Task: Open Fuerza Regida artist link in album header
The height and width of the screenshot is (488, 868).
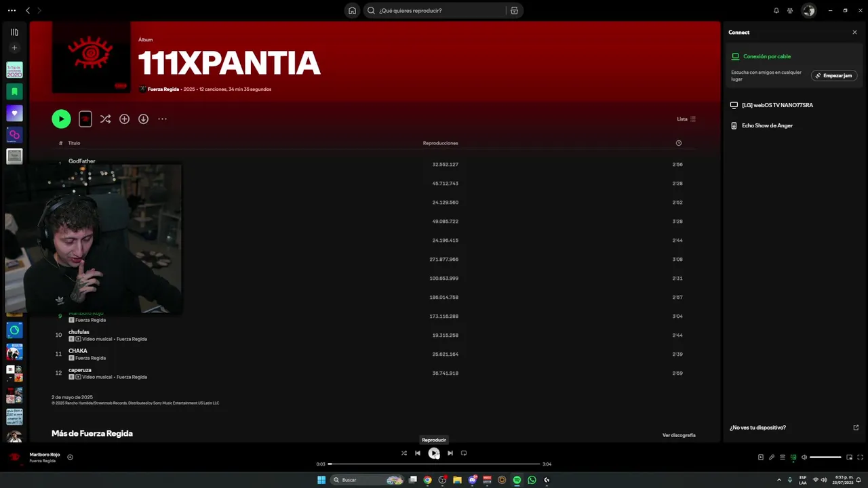Action: pos(163,89)
